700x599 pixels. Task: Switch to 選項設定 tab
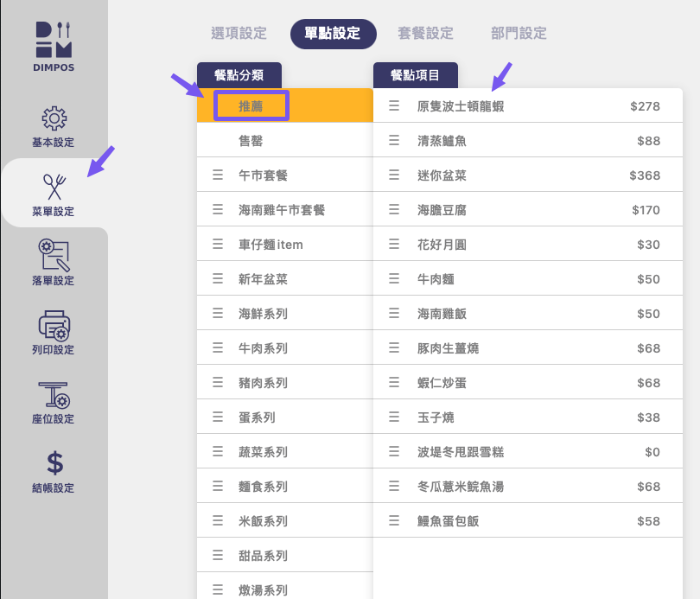click(239, 34)
